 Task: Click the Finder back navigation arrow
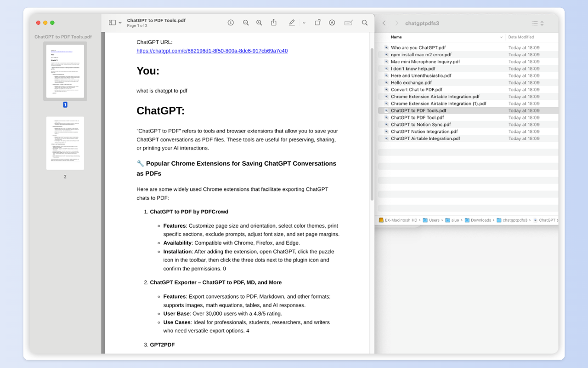point(384,22)
